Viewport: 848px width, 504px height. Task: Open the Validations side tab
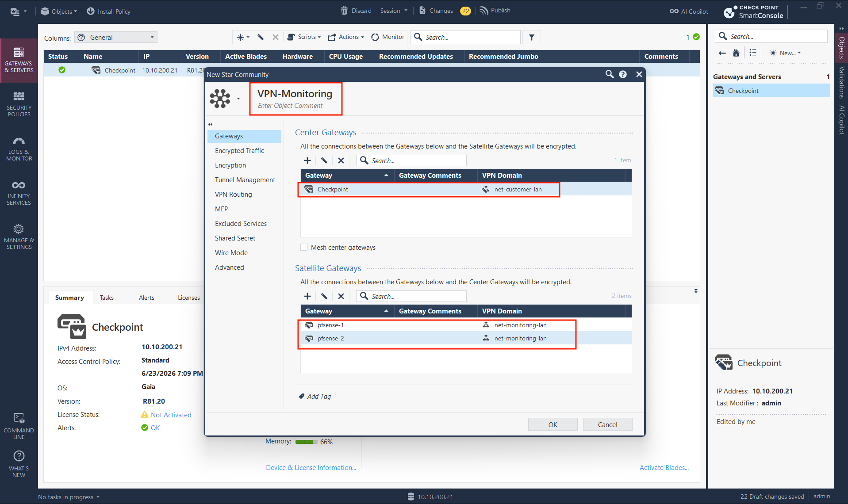coord(841,82)
